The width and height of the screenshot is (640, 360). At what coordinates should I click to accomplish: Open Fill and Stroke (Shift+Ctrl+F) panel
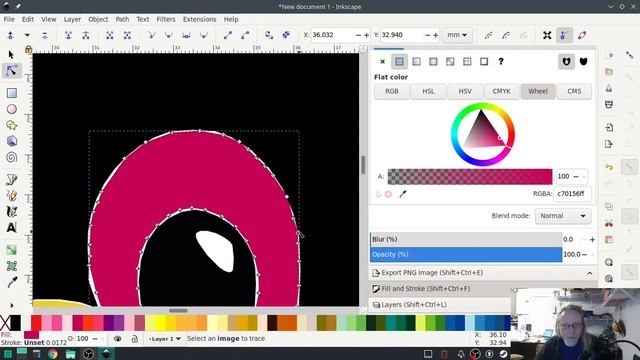426,289
